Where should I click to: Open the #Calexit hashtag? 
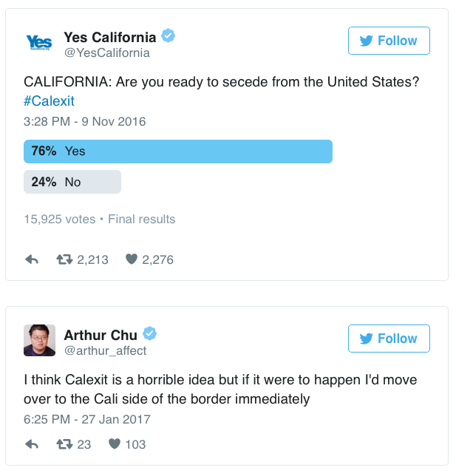[x=49, y=101]
